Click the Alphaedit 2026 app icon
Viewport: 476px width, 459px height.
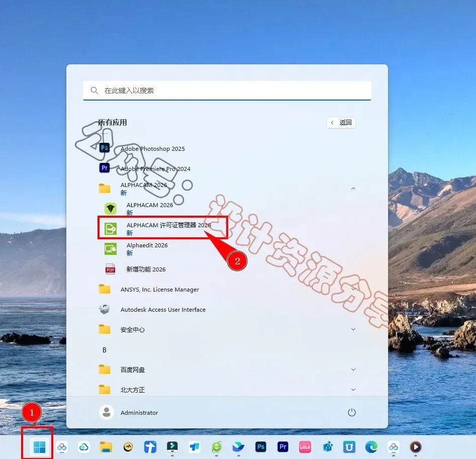click(111, 249)
